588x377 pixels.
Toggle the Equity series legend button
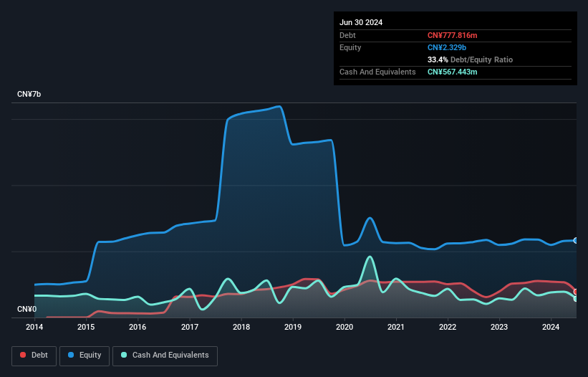pos(85,355)
